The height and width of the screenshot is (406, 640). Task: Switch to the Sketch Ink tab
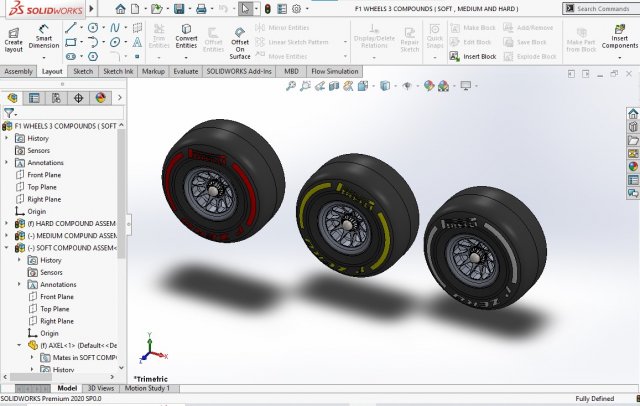tap(118, 71)
